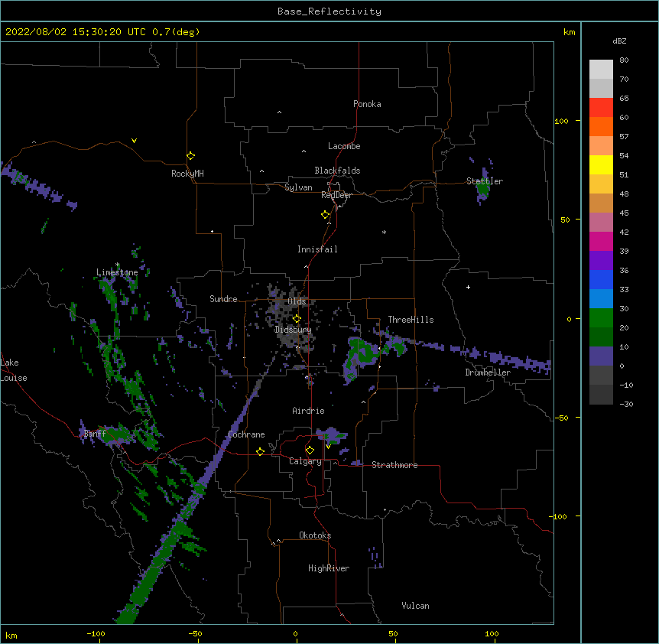Click the Sundre town label
This screenshot has height=644, width=659.
coord(223,299)
